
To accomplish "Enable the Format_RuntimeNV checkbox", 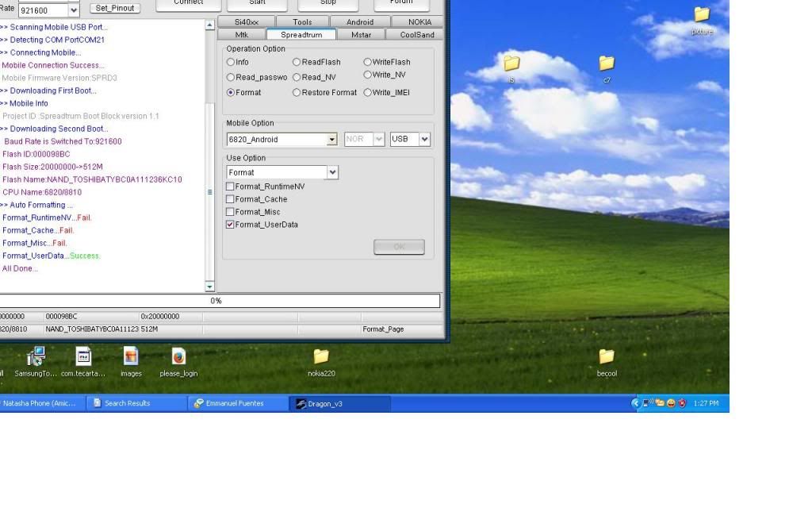I will pyautogui.click(x=230, y=186).
